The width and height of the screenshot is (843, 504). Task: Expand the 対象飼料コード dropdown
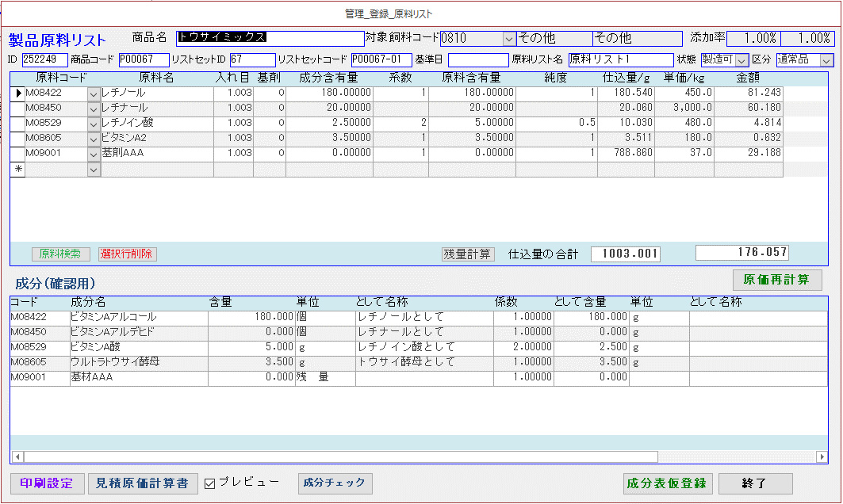508,38
